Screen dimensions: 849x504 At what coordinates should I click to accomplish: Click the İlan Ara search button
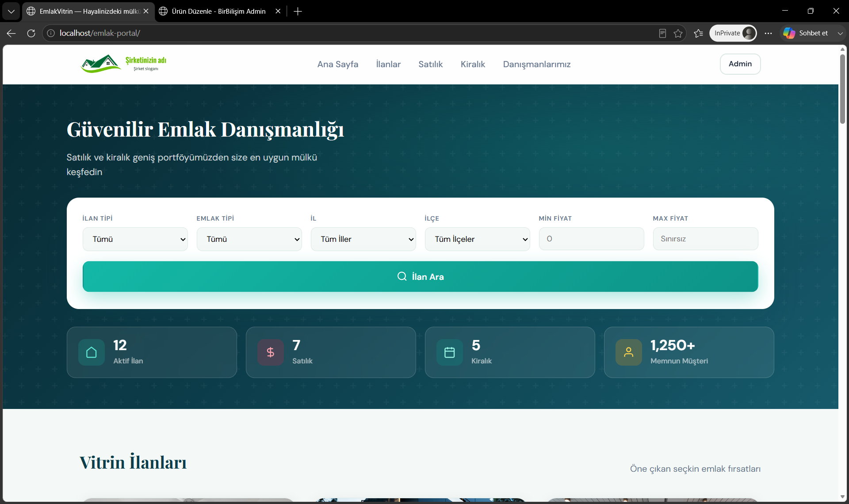pyautogui.click(x=421, y=276)
